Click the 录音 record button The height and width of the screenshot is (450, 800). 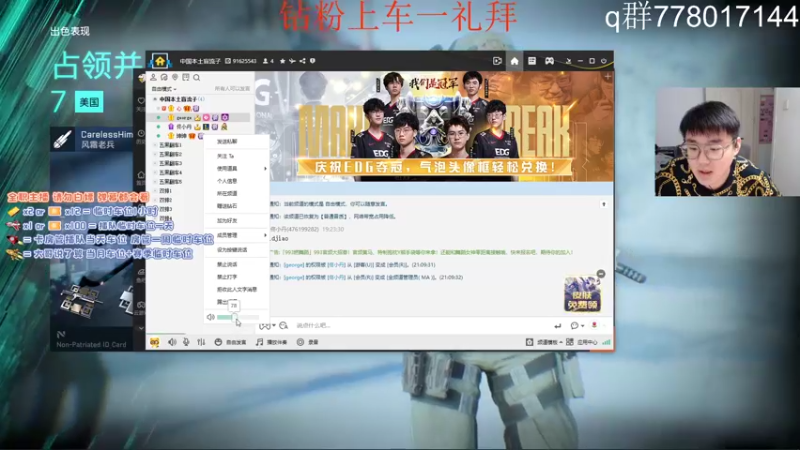pyautogui.click(x=308, y=342)
